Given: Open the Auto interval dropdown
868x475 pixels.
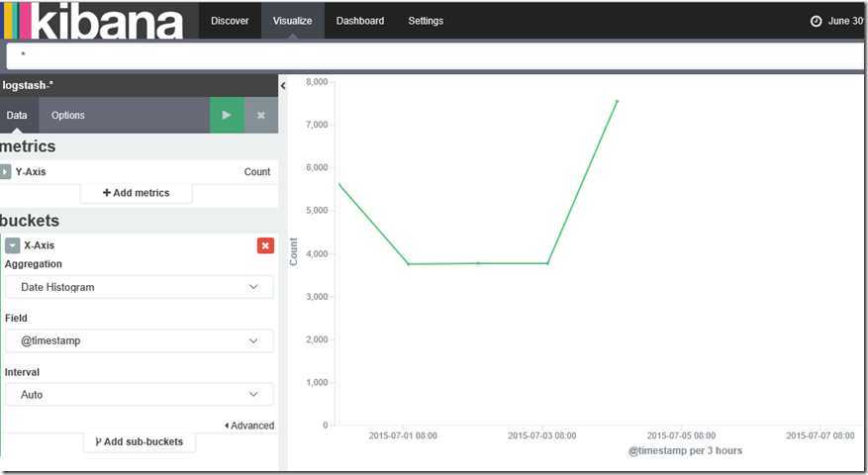Looking at the screenshot, I should (x=140, y=394).
